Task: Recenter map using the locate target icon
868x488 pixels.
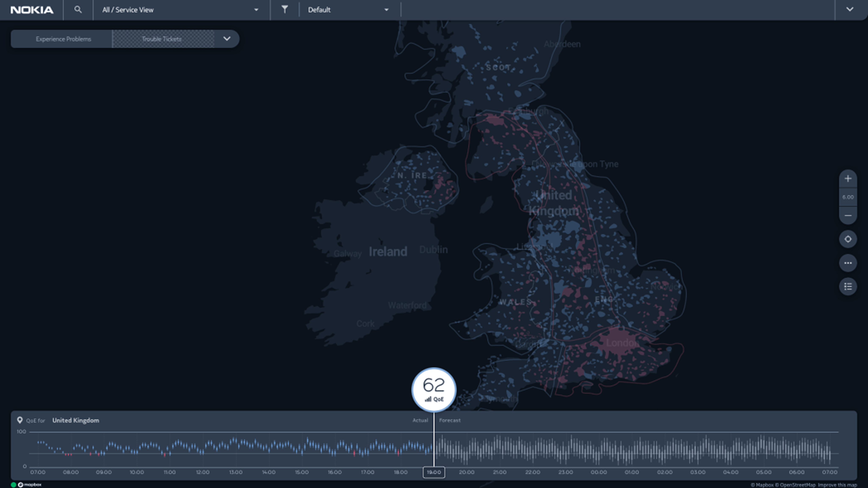Action: [x=848, y=239]
